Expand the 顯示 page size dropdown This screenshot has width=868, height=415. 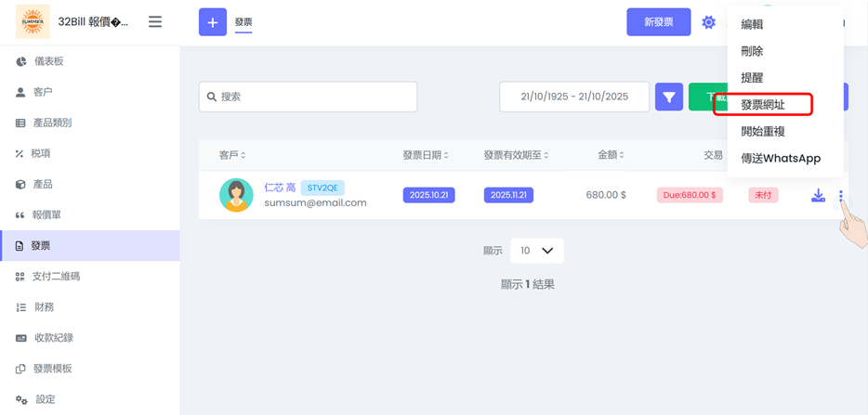tap(536, 251)
